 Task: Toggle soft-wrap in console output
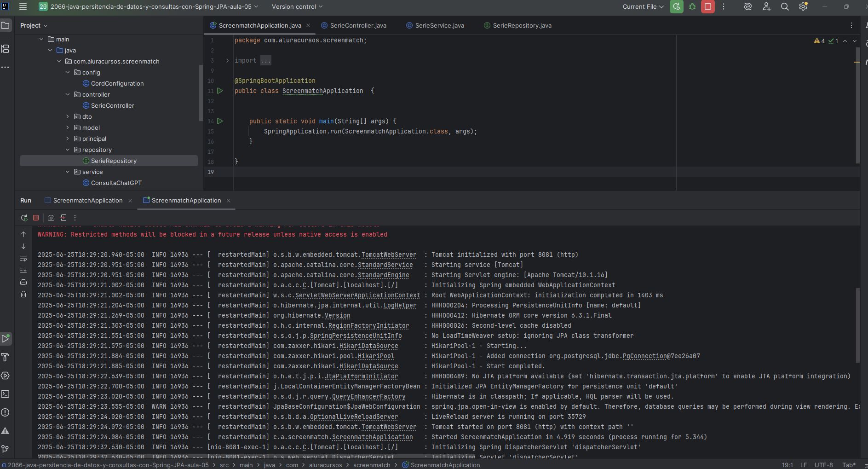23,258
